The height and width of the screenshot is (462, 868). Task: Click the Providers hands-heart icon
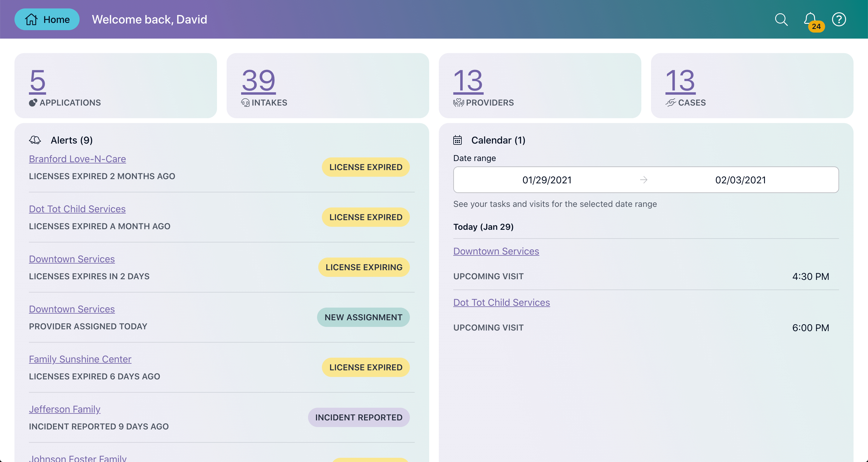click(x=458, y=103)
